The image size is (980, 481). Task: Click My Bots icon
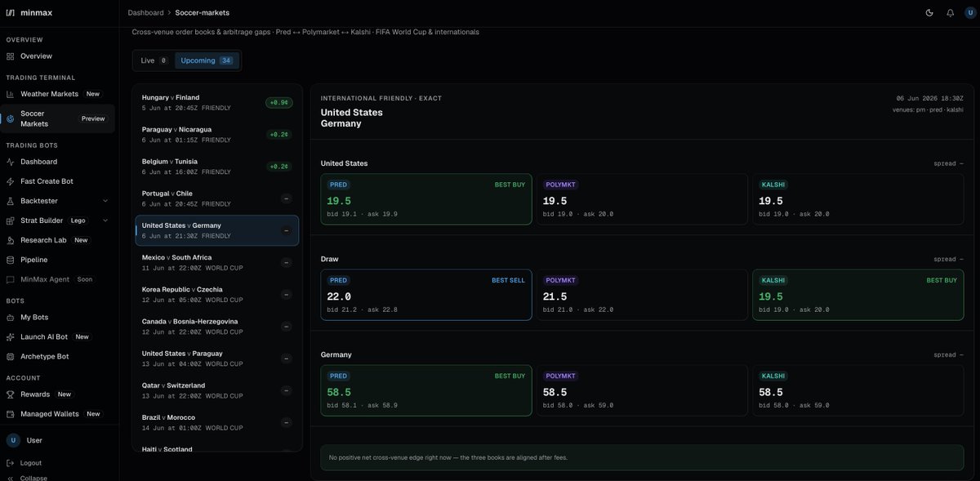[11, 317]
